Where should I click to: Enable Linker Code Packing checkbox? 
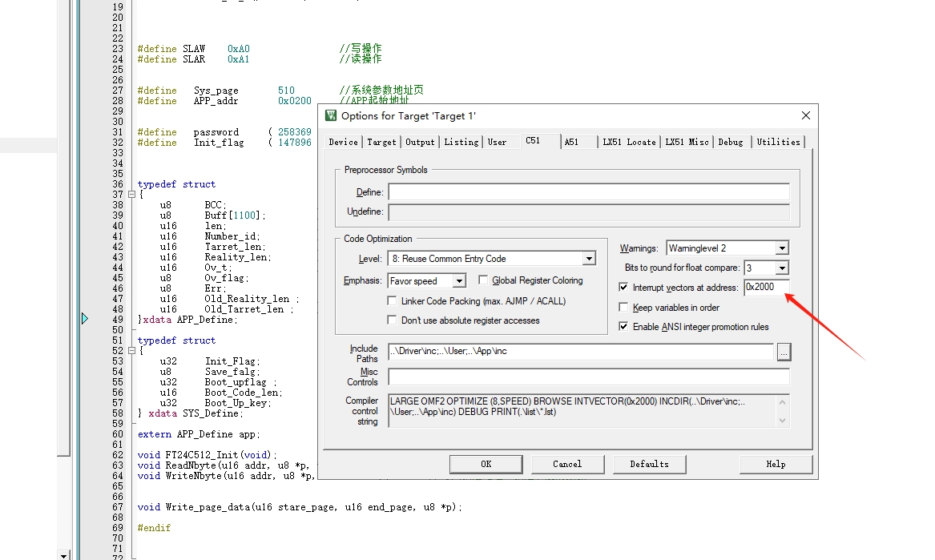pyautogui.click(x=392, y=300)
